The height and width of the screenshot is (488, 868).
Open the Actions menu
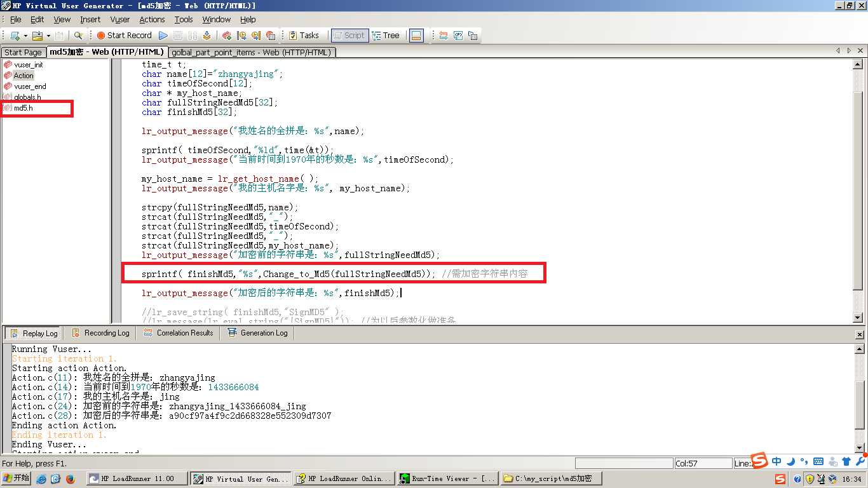(153, 20)
